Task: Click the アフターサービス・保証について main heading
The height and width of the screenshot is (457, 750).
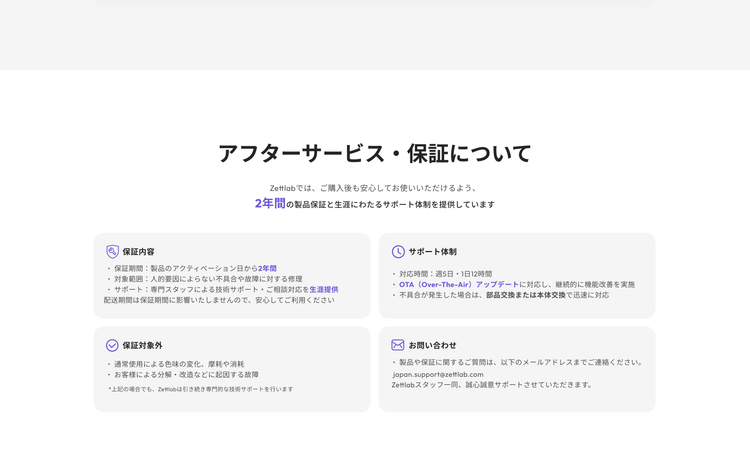Action: (375, 153)
